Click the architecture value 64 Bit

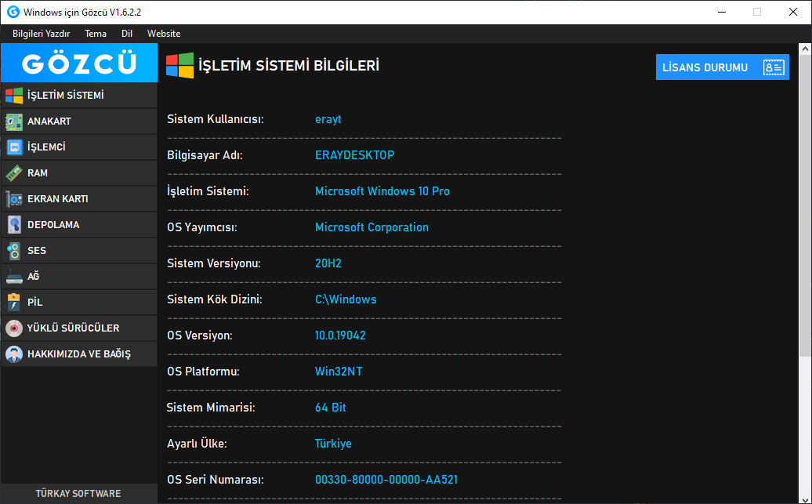[331, 408]
